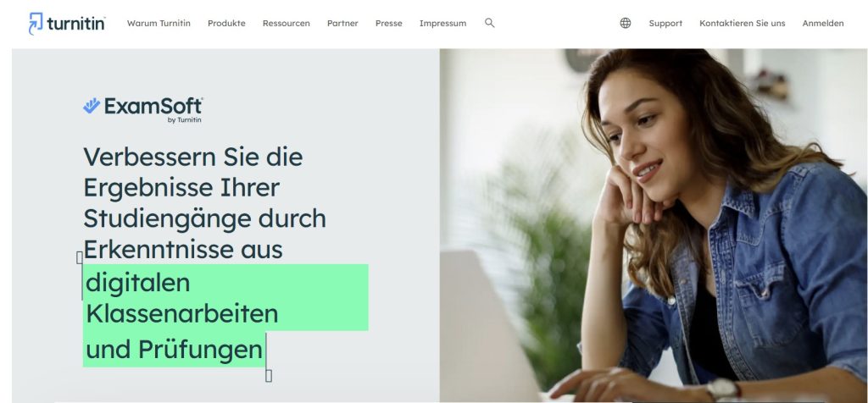Open the search magnifier icon
This screenshot has width=868, height=403.
coord(489,23)
